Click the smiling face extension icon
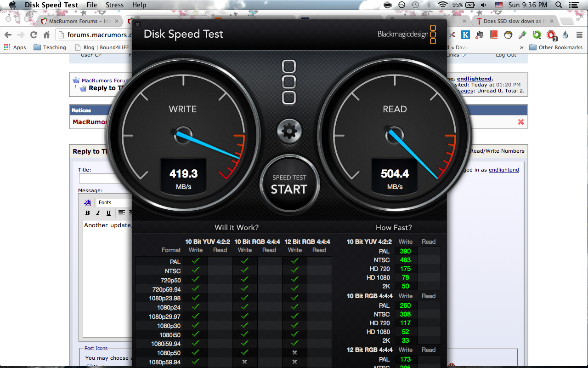This screenshot has height=368, width=588. point(508,35)
